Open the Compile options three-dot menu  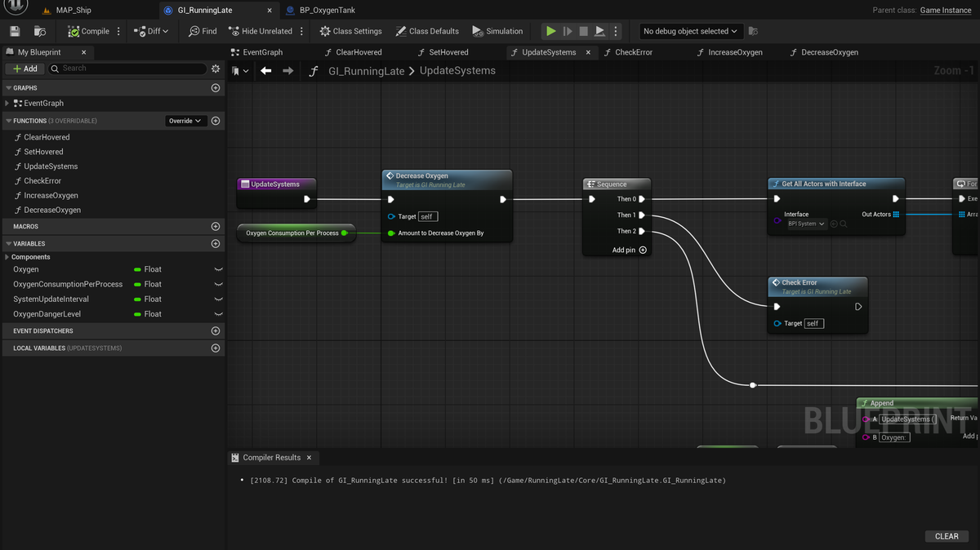point(118,31)
